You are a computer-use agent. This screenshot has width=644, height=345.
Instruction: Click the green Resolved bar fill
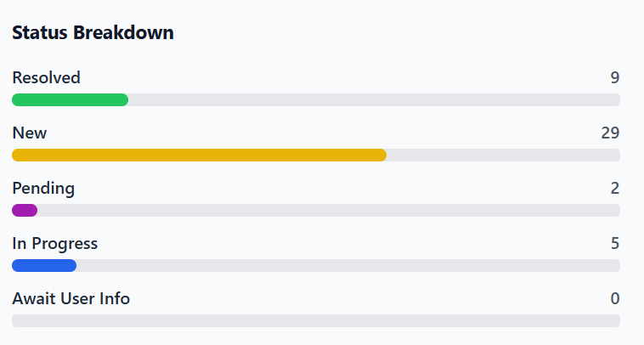70,100
